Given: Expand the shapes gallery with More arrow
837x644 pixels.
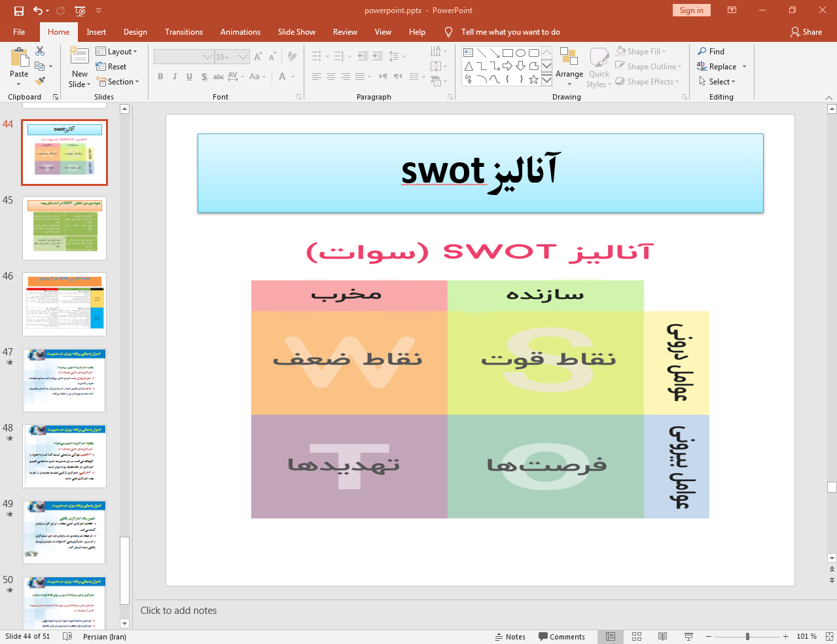Looking at the screenshot, I should [x=546, y=80].
